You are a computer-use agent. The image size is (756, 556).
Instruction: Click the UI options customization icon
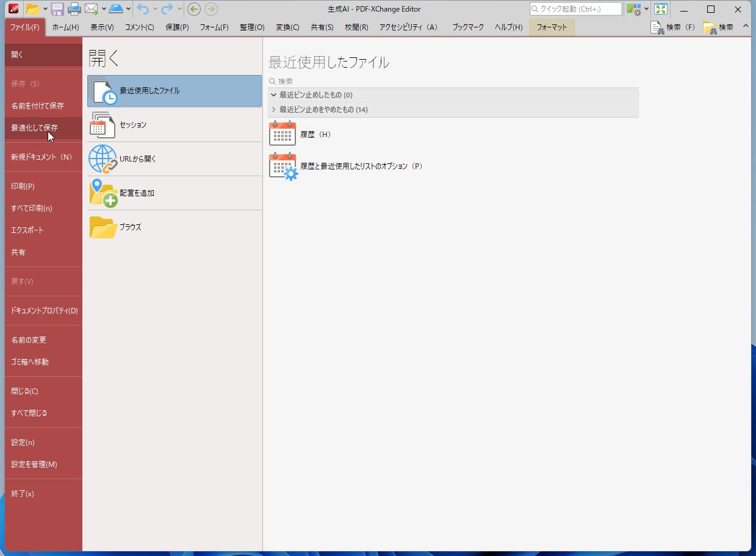pos(634,9)
